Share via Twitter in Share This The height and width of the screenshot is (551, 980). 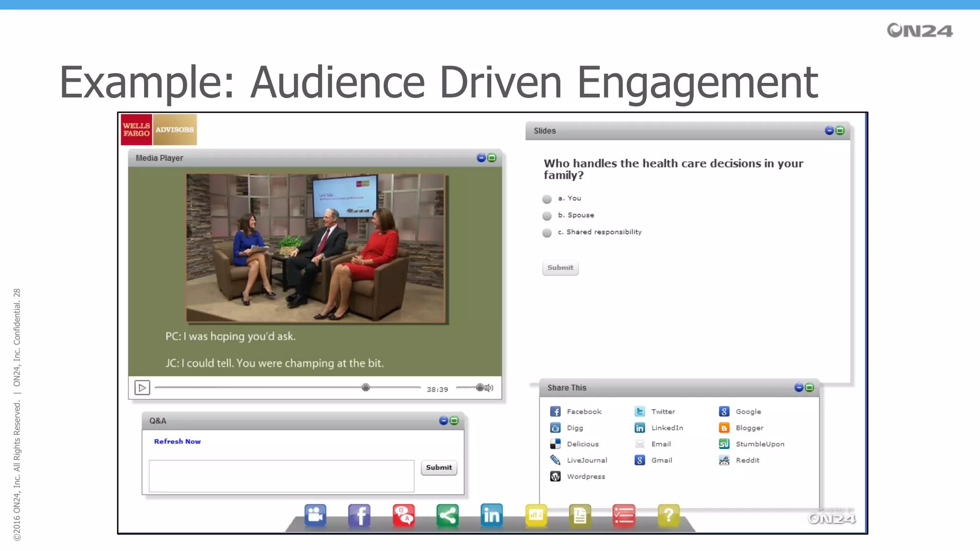[x=655, y=411]
